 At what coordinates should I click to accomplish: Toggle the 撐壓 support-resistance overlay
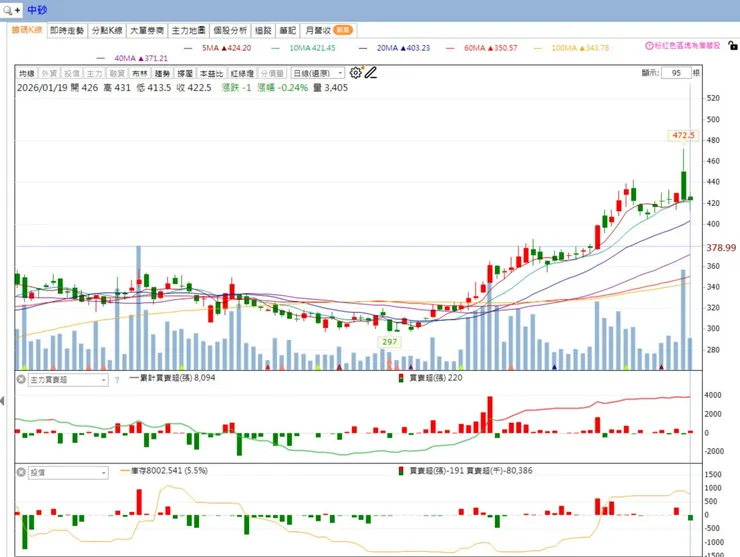point(185,73)
